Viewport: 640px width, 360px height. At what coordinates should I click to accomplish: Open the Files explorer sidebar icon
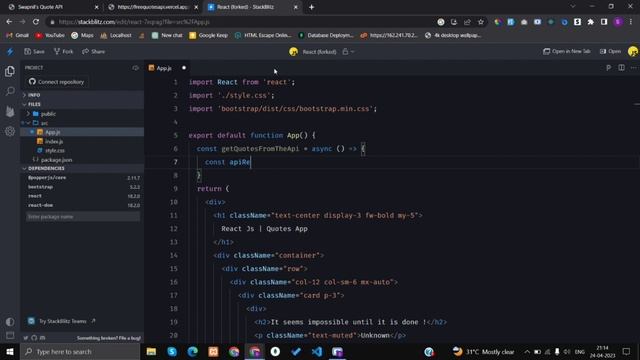point(10,71)
